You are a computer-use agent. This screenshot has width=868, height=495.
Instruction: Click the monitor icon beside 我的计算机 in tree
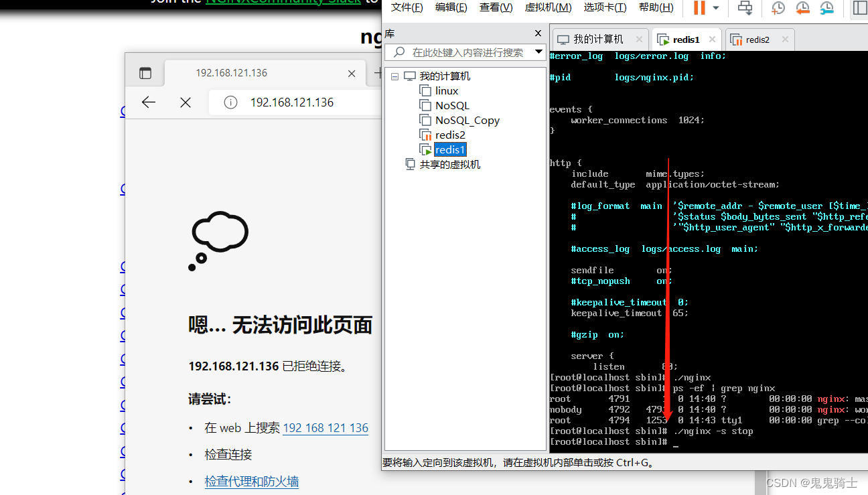[410, 76]
